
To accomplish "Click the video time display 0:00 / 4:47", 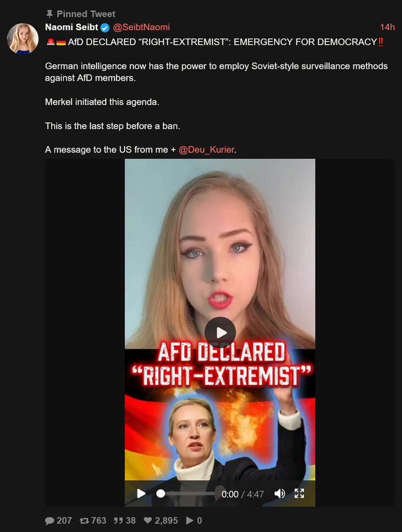I will point(243,494).
